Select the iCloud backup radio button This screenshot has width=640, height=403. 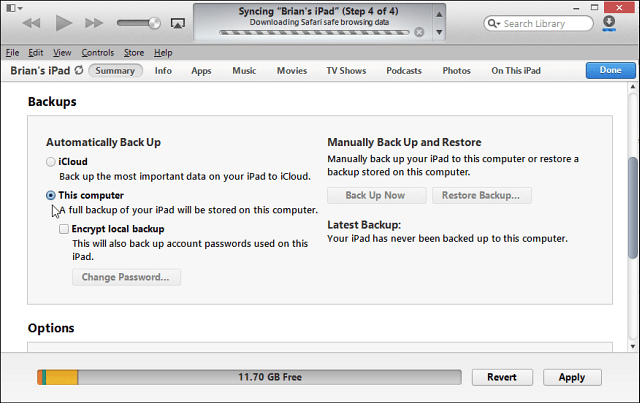pos(51,162)
